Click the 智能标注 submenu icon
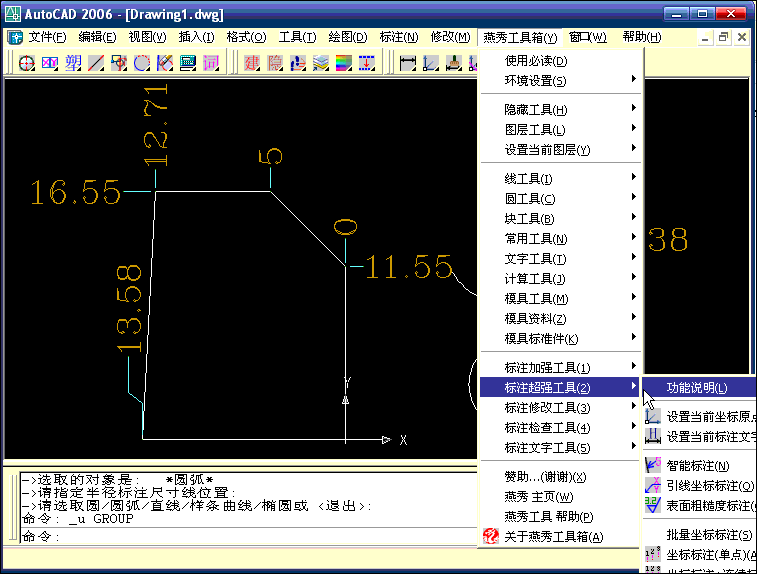This screenshot has width=757, height=574. tap(653, 465)
